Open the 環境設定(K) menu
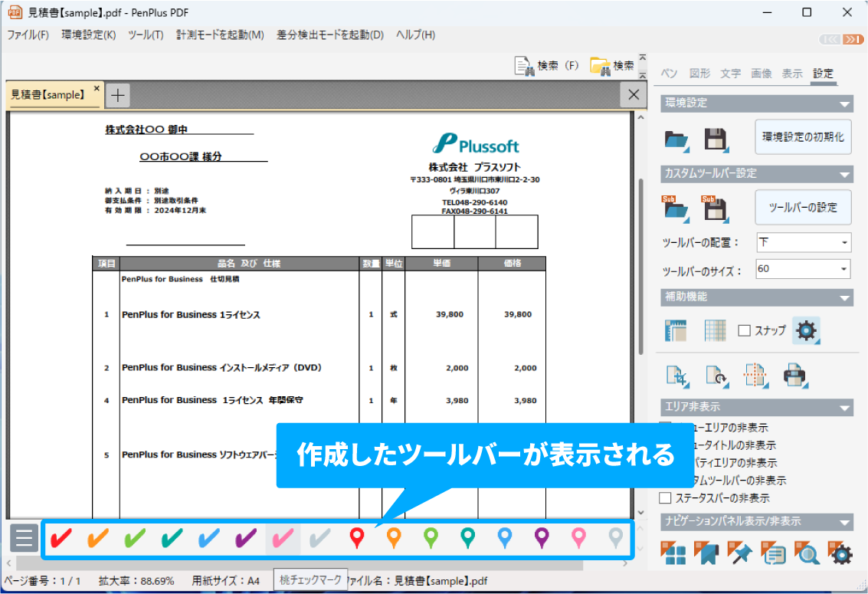This screenshot has width=868, height=594. point(89,35)
